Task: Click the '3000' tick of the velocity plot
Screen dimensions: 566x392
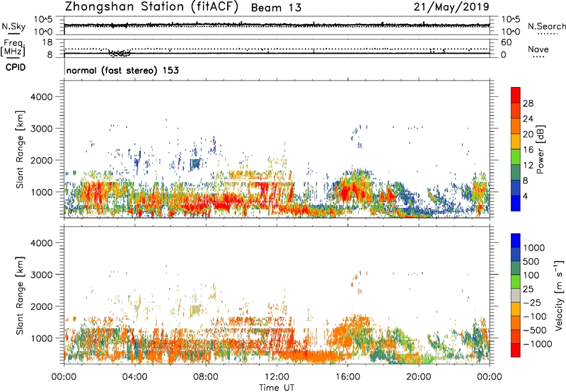Action: (x=42, y=275)
